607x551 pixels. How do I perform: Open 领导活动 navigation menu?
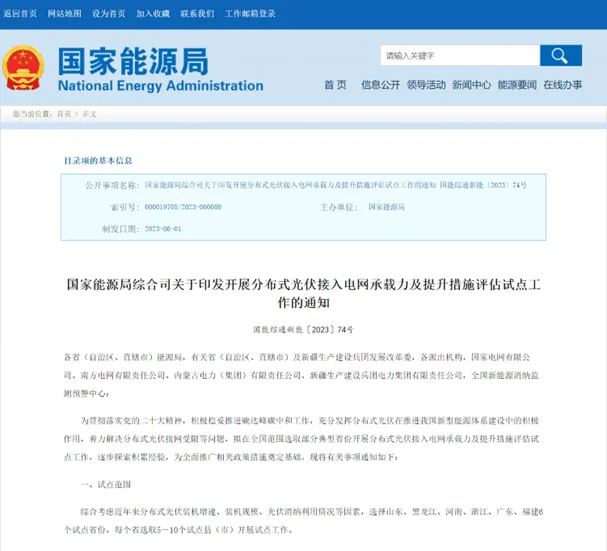point(426,85)
